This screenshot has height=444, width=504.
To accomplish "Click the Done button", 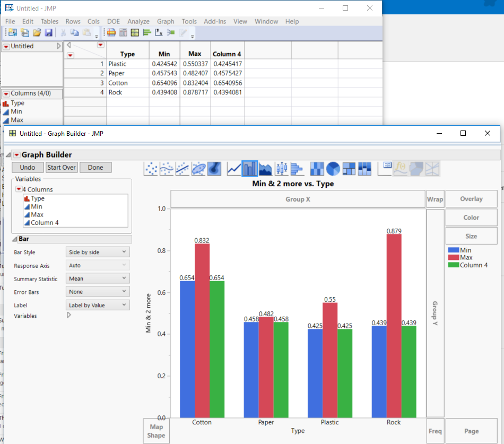I will point(95,167).
